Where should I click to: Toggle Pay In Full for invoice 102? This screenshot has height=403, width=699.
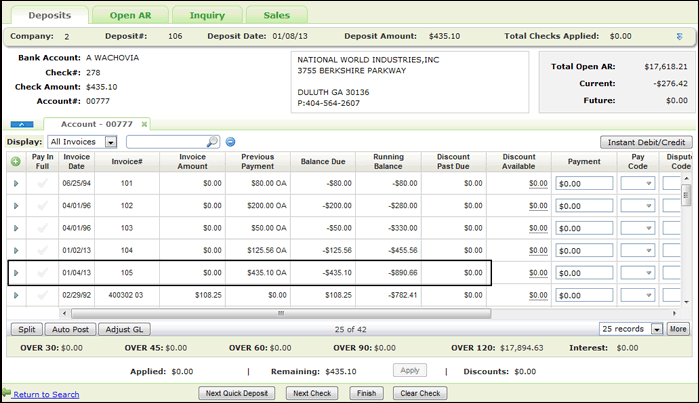42,206
